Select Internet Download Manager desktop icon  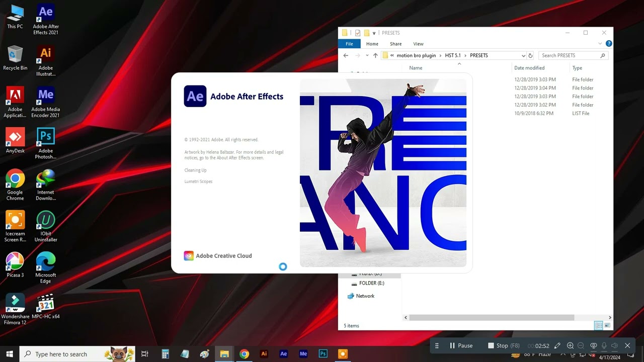pos(46,185)
